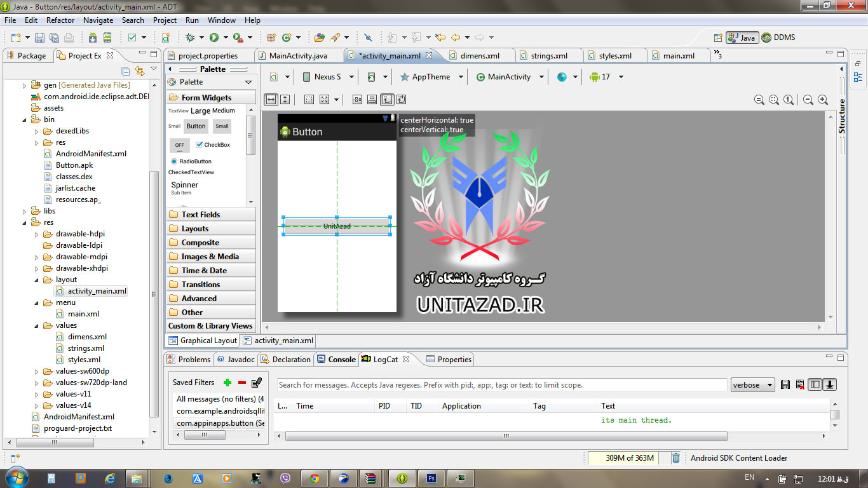Screen dimensions: 868x488
Task: Open the Nexus S device dropdown
Action: 351,77
